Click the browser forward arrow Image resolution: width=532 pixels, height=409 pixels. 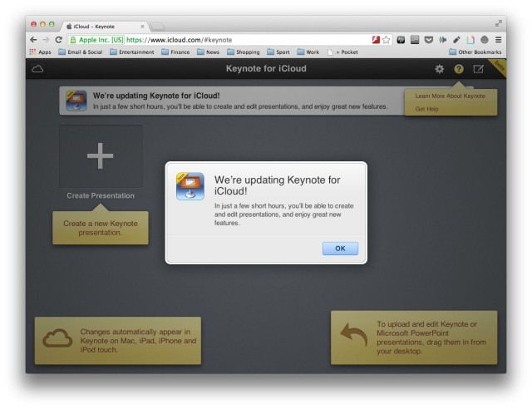(46, 40)
